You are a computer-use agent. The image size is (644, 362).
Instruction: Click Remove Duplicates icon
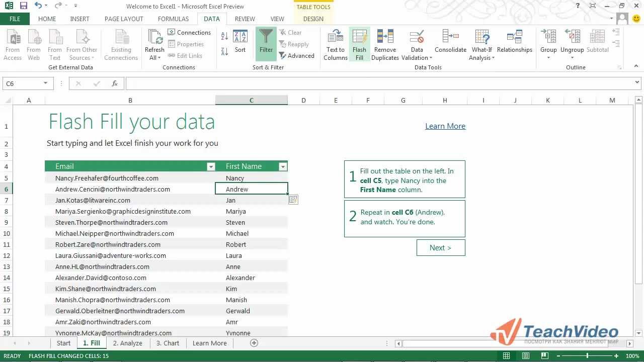click(x=385, y=45)
